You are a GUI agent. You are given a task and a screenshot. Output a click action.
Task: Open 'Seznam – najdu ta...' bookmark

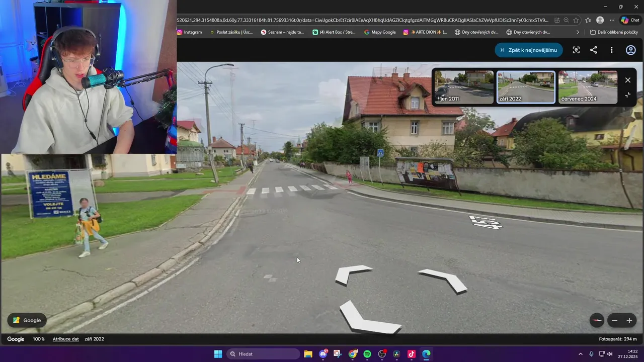(x=282, y=32)
